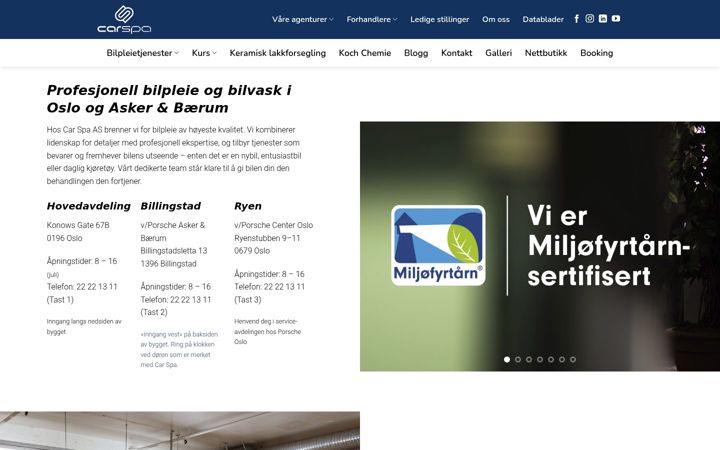Image resolution: width=720 pixels, height=450 pixels.
Task: Select fifth slider dot
Action: [x=551, y=360]
